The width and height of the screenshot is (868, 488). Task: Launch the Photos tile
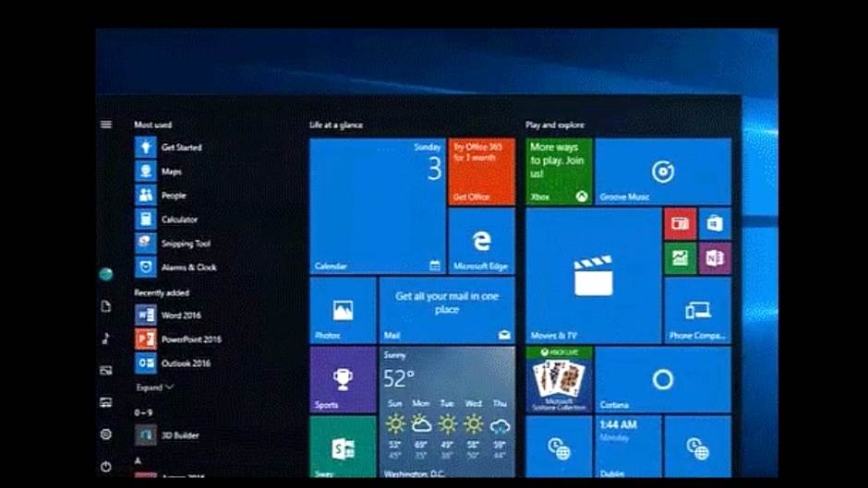point(343,310)
